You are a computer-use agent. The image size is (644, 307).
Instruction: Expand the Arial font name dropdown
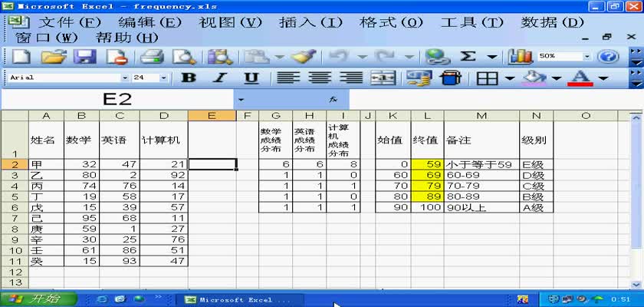pos(125,78)
